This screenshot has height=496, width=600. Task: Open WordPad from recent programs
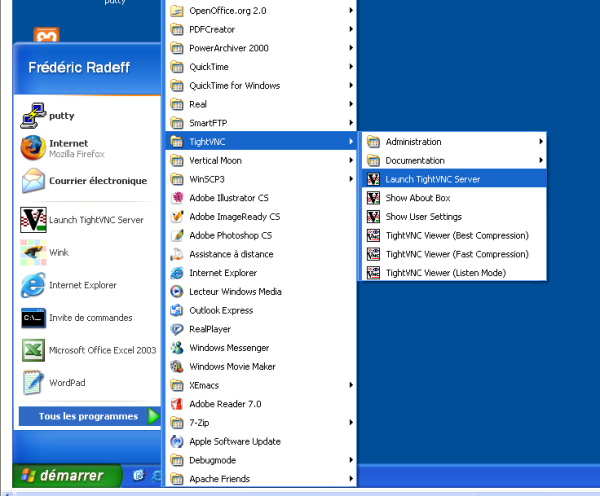click(87, 383)
